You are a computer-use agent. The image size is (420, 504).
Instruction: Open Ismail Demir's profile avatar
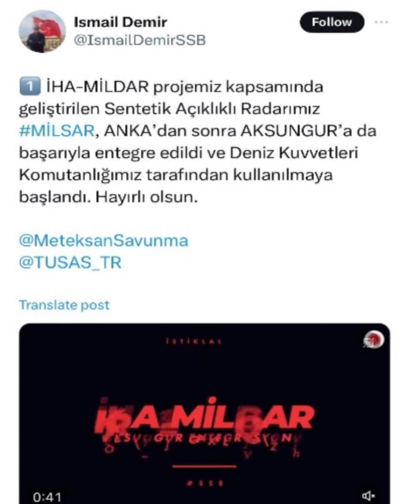(x=42, y=31)
